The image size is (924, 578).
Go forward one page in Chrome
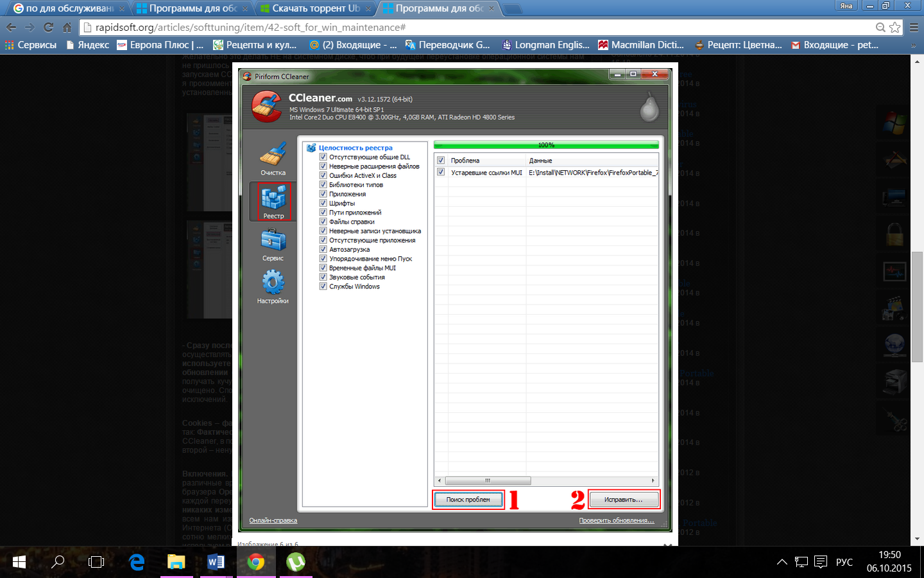pyautogui.click(x=30, y=28)
